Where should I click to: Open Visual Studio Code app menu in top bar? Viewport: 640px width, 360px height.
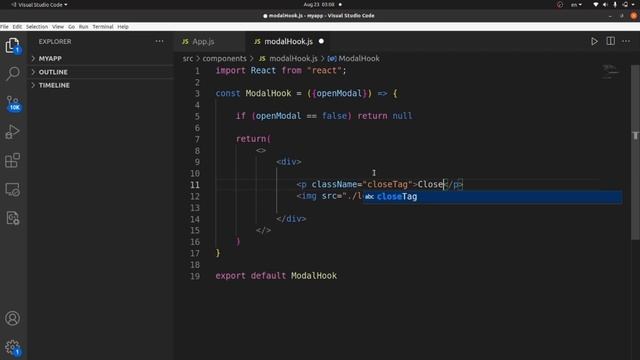click(40, 4)
